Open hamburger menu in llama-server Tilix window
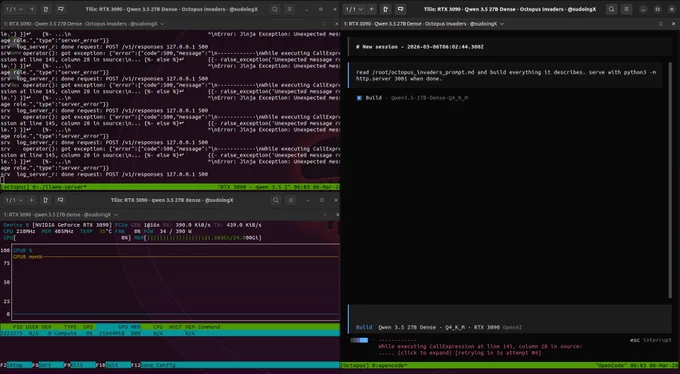 [x=290, y=9]
